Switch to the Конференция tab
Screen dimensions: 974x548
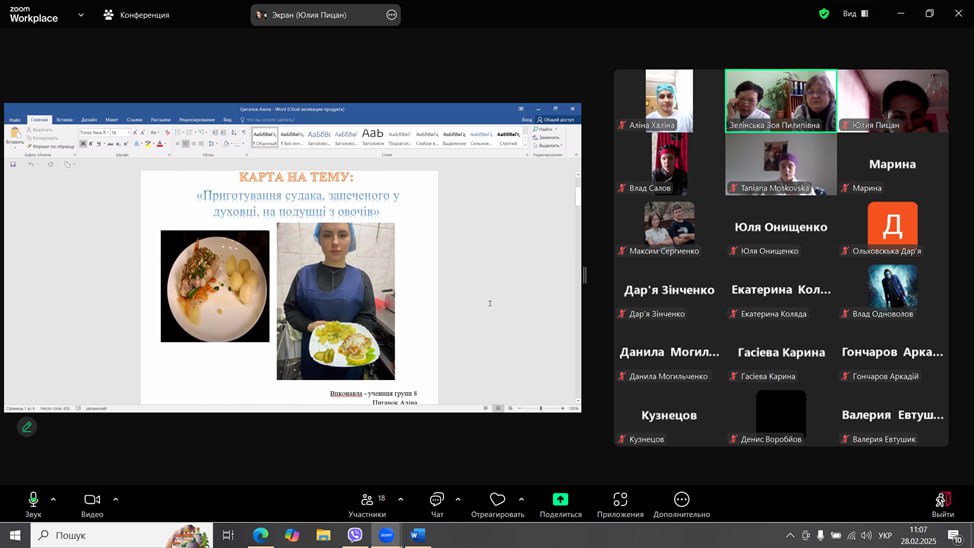pos(137,15)
